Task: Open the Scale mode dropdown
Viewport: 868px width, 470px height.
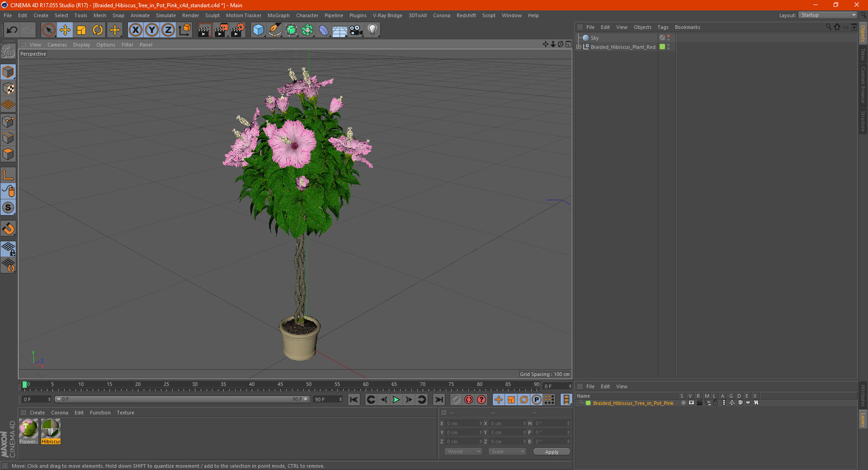Action: click(x=507, y=451)
